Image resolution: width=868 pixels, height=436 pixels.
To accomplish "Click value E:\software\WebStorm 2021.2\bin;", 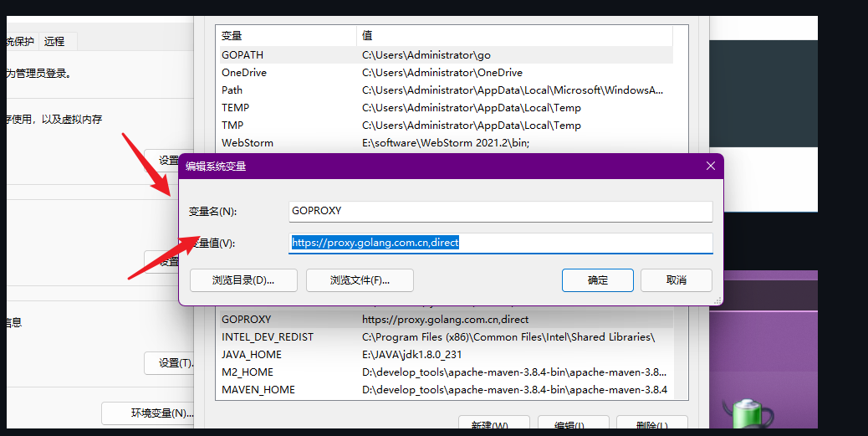I will [x=446, y=143].
